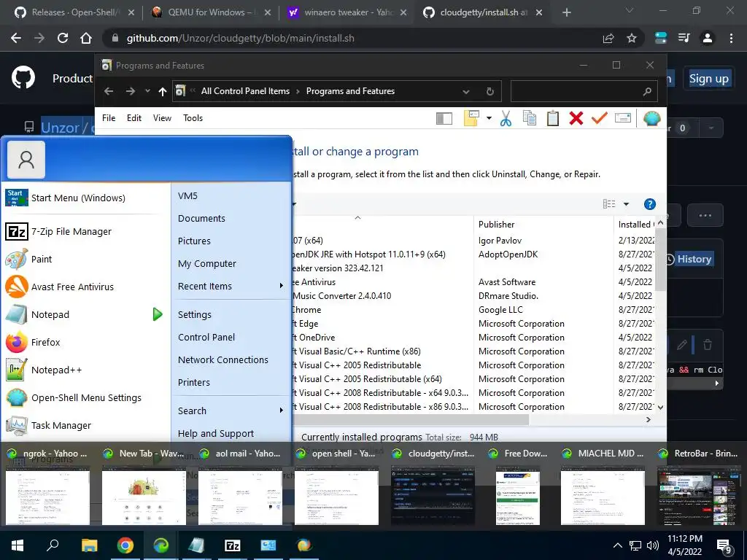Viewport: 747px width, 560px height.
Task: Expand Notepad jump list arrow
Action: (x=158, y=314)
